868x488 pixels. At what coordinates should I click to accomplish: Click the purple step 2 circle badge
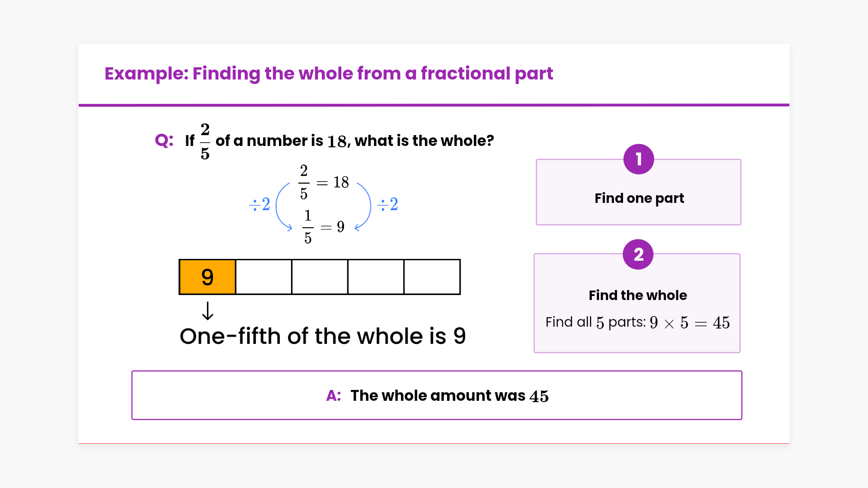tap(638, 254)
